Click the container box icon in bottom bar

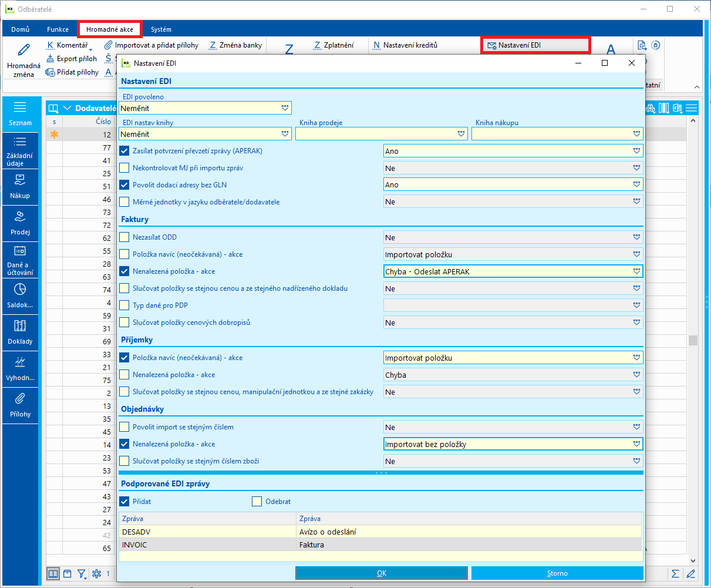[68, 573]
